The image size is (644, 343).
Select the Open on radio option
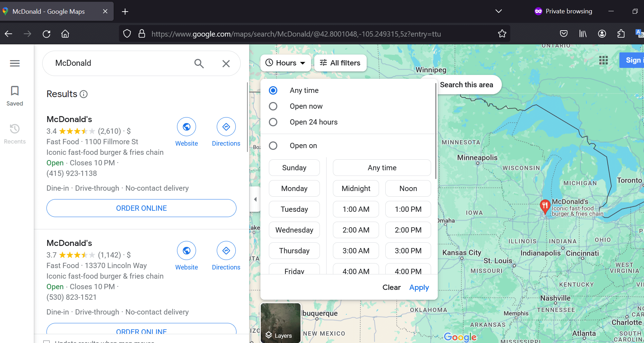coord(273,146)
